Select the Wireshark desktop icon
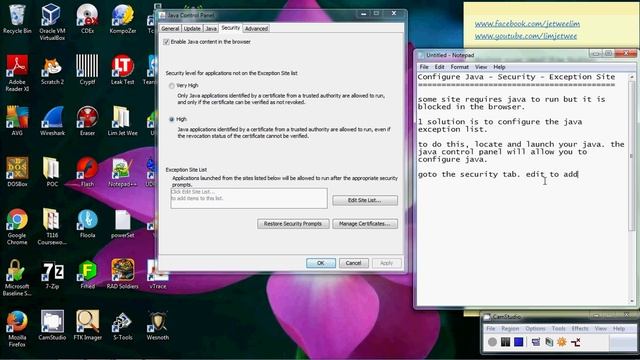This screenshot has width=640, height=360. click(x=52, y=121)
